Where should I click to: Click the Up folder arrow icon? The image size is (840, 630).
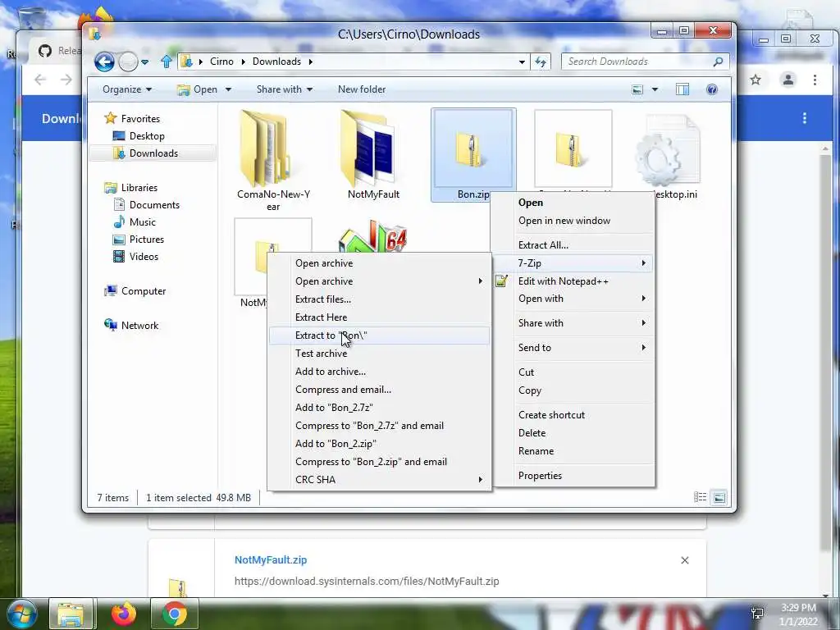tap(166, 62)
